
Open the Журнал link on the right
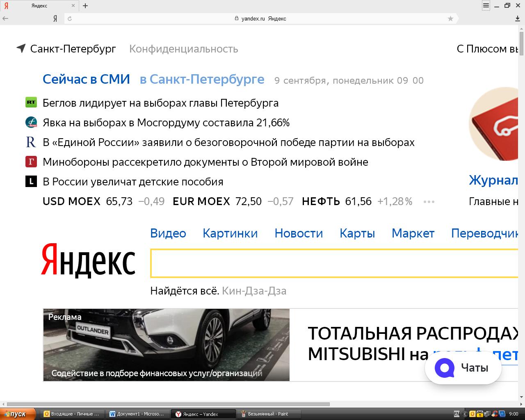pyautogui.click(x=493, y=180)
